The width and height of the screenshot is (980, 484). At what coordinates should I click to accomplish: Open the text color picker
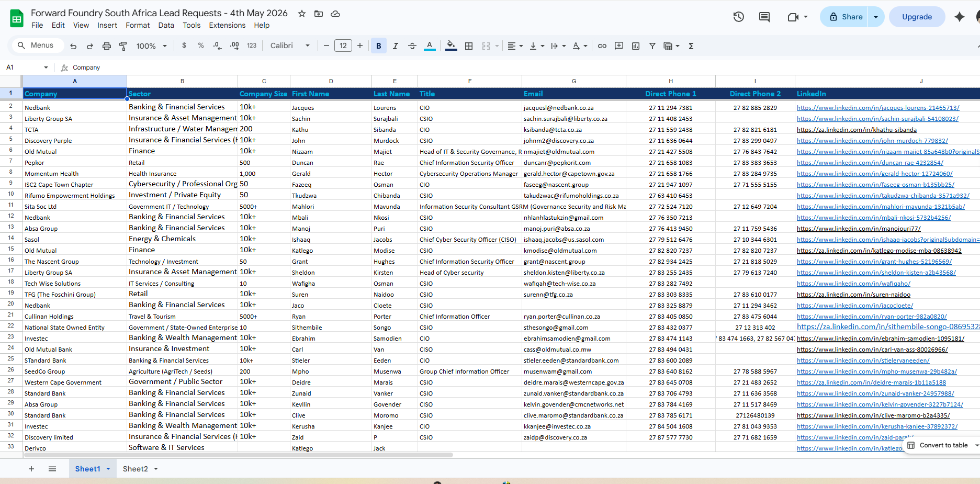[x=430, y=46]
